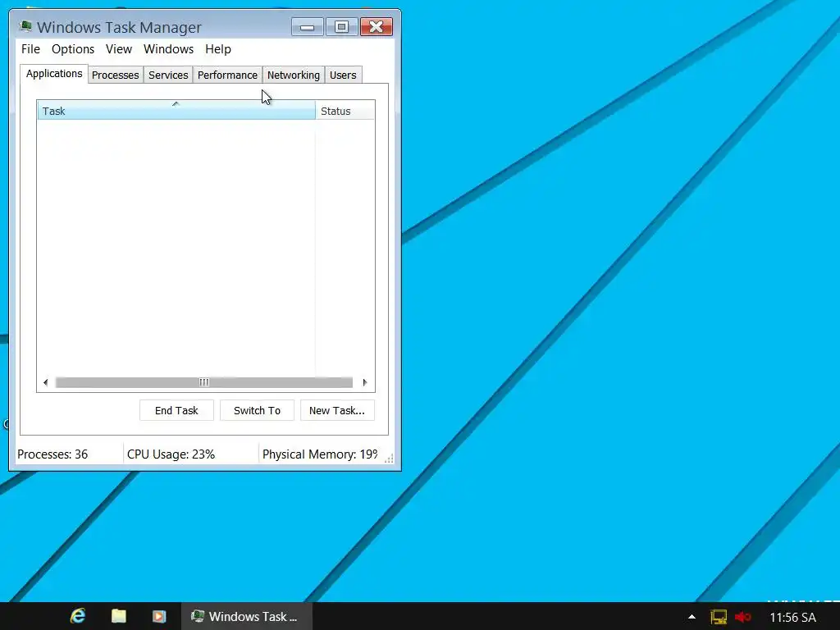The image size is (840, 630).
Task: Click the window resize grip corner
Action: point(389,458)
